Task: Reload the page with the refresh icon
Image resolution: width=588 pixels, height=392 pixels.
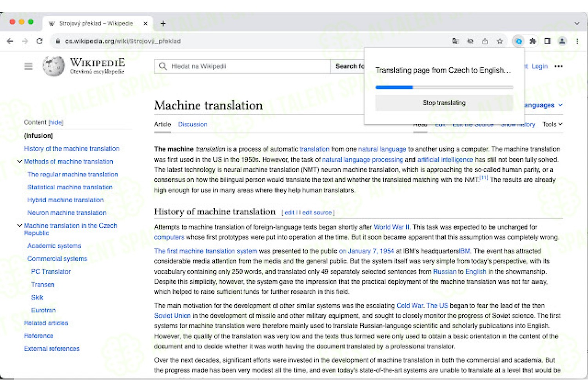Action: pyautogui.click(x=40, y=41)
